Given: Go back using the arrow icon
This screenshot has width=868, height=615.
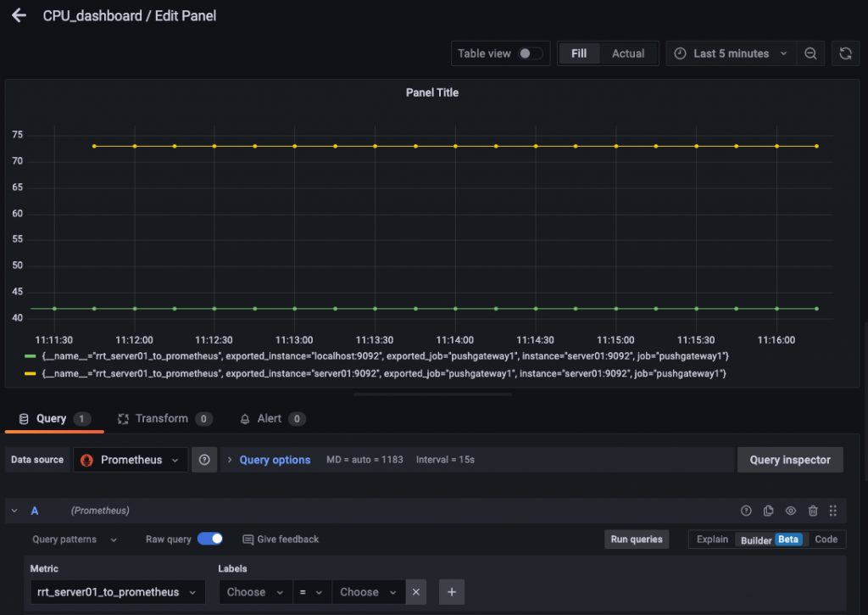Looking at the screenshot, I should coord(19,15).
